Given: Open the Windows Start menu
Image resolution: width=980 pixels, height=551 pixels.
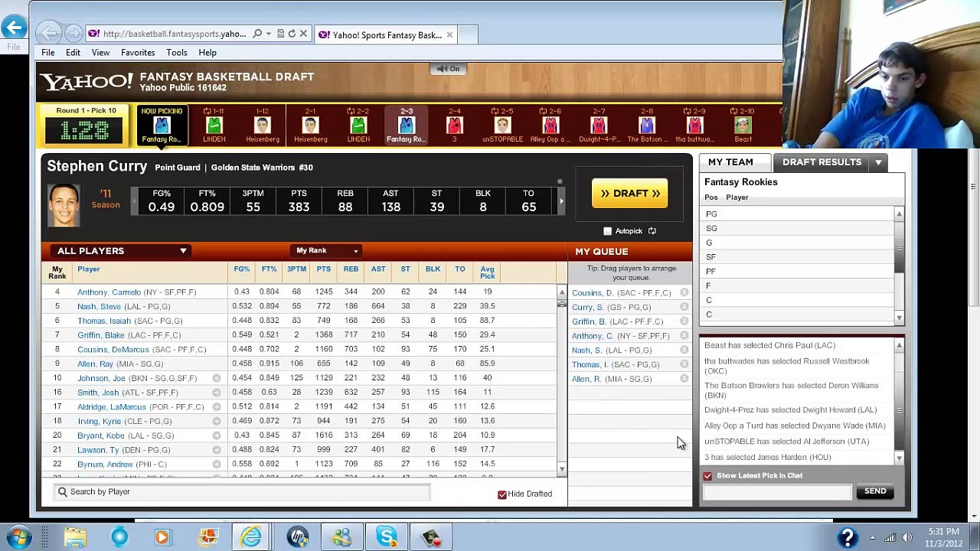Looking at the screenshot, I should pos(18,537).
